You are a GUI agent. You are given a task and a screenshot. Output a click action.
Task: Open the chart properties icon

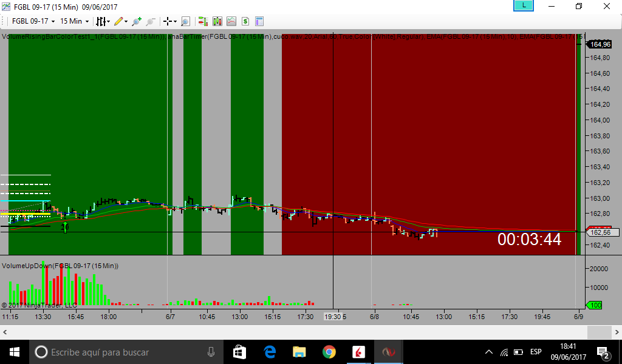(259, 21)
